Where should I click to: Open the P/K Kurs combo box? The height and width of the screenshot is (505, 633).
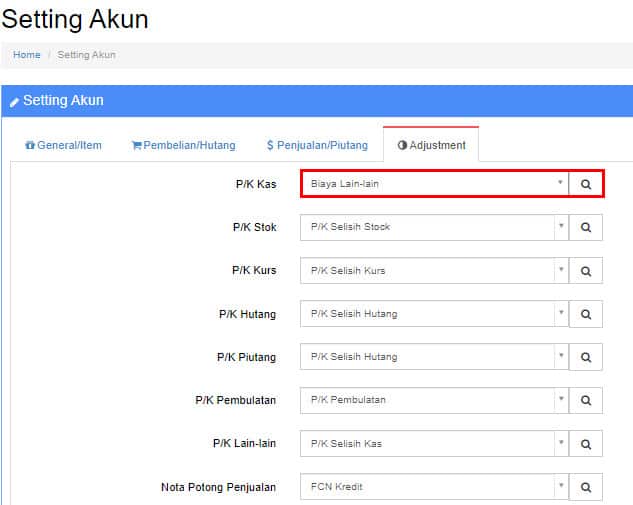click(434, 270)
